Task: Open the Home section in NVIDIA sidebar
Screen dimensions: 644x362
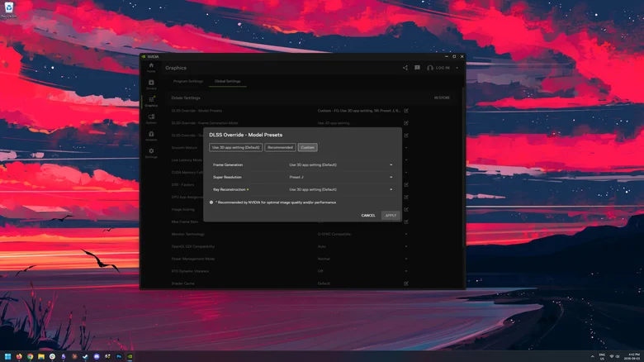Action: click(151, 68)
